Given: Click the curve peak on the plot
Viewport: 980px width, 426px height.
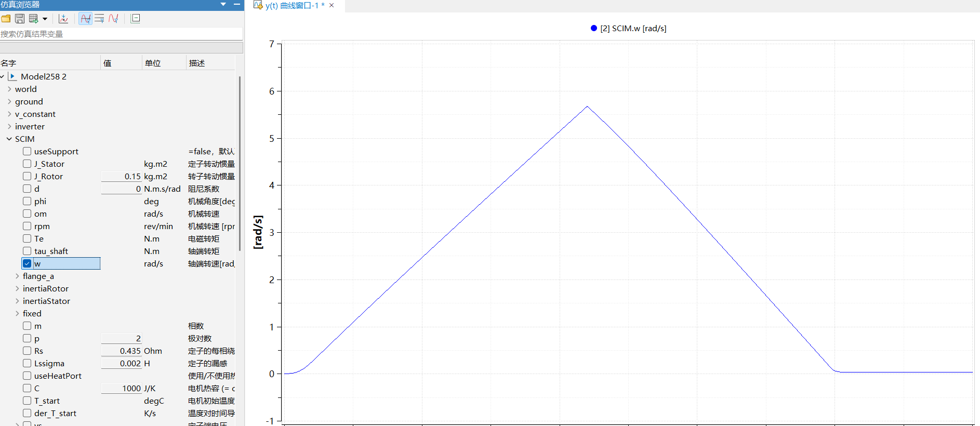Looking at the screenshot, I should [x=587, y=106].
